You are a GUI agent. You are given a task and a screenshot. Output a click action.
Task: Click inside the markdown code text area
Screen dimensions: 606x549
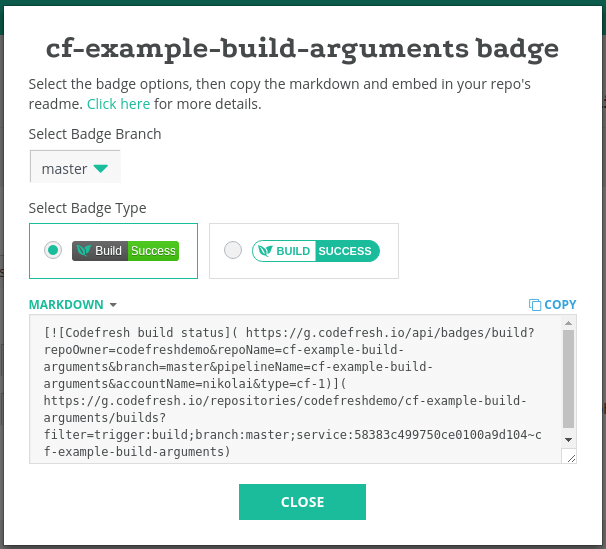pos(295,389)
